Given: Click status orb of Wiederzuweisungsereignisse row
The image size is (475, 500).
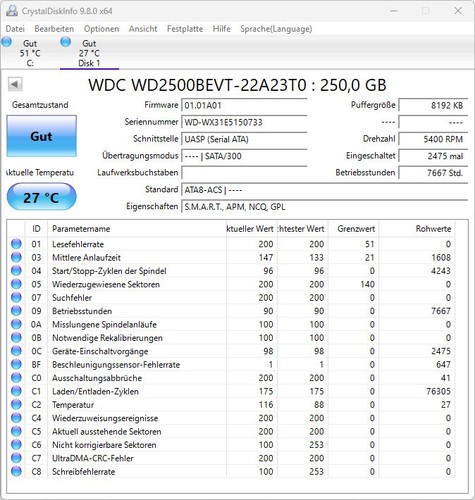Looking at the screenshot, I should point(16,418).
